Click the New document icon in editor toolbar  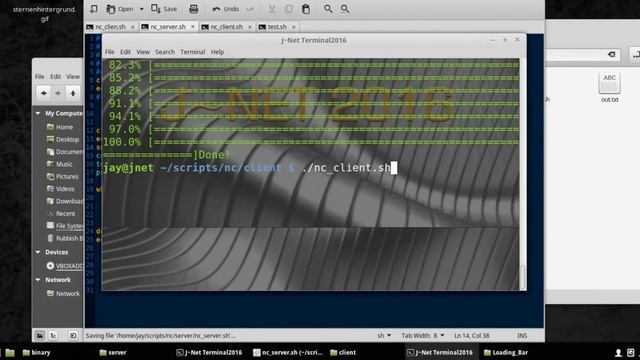point(93,9)
